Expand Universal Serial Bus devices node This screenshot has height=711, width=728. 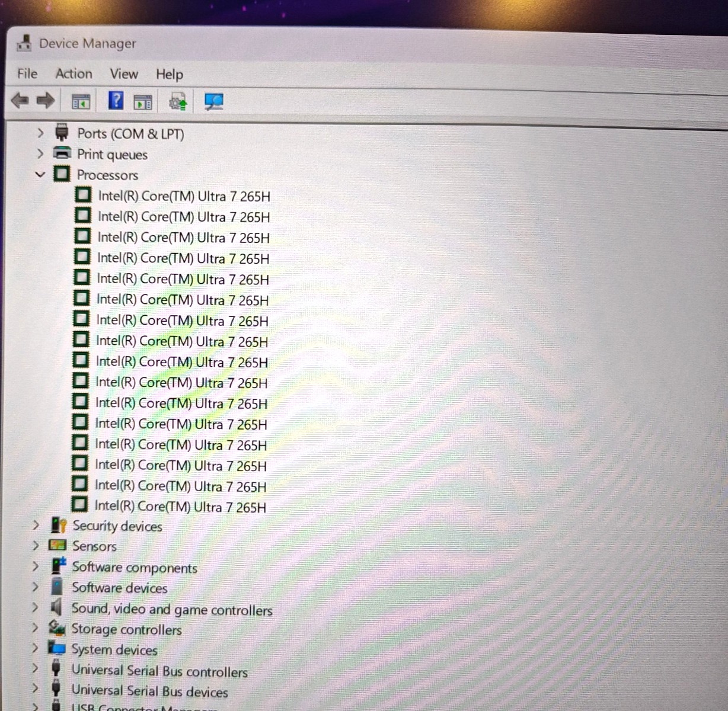pyautogui.click(x=35, y=688)
